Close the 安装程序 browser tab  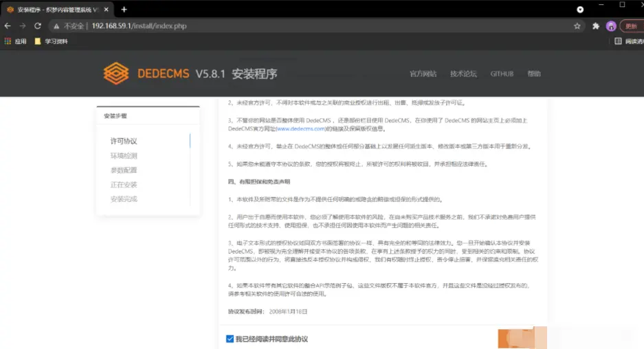click(x=107, y=10)
